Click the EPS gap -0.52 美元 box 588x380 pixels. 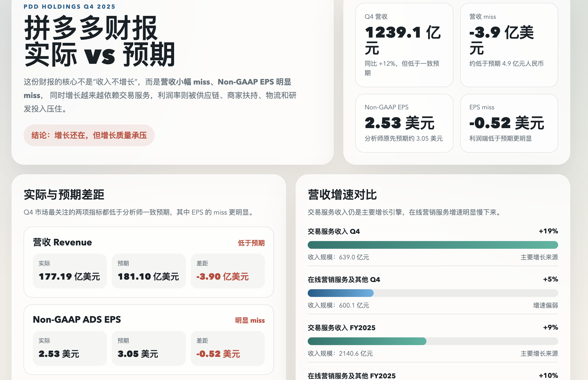(x=228, y=348)
